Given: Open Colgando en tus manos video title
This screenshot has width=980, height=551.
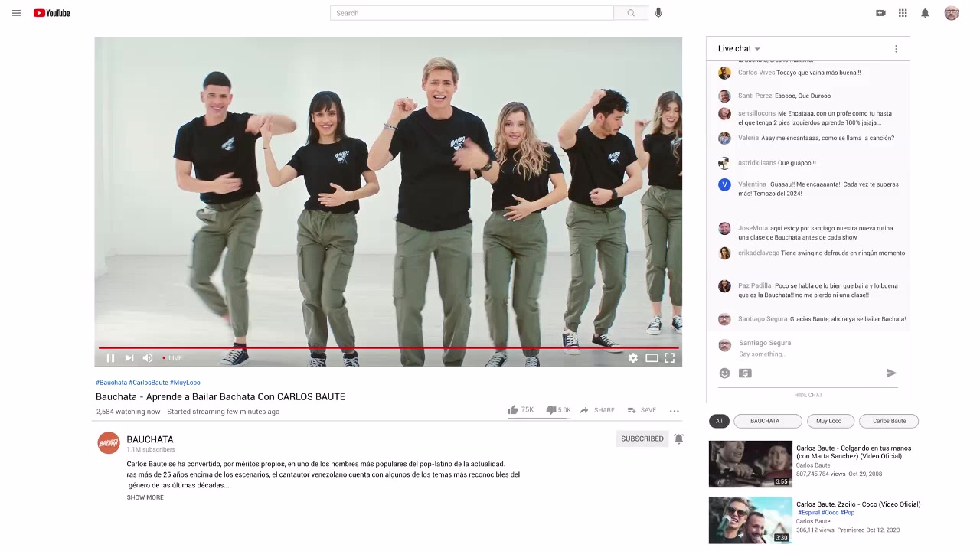Looking at the screenshot, I should 854,452.
